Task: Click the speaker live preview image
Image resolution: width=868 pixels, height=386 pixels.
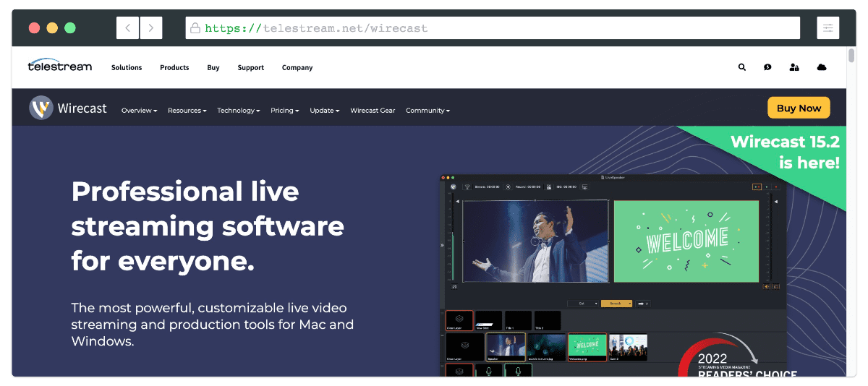Action: pyautogui.click(x=535, y=241)
